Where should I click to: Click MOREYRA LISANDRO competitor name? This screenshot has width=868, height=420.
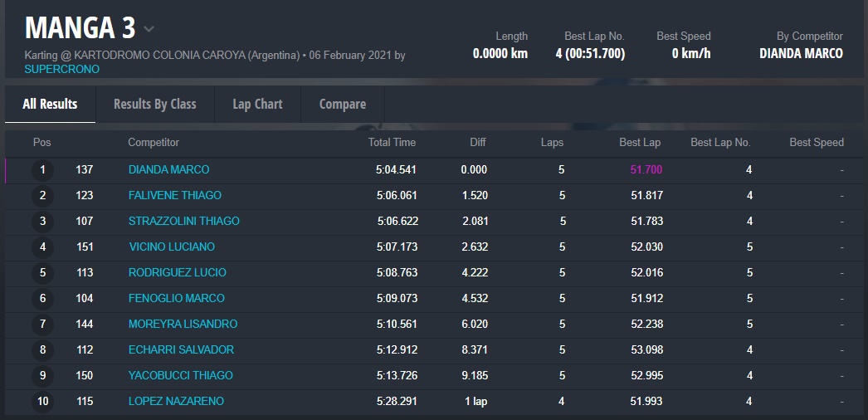coord(183,324)
